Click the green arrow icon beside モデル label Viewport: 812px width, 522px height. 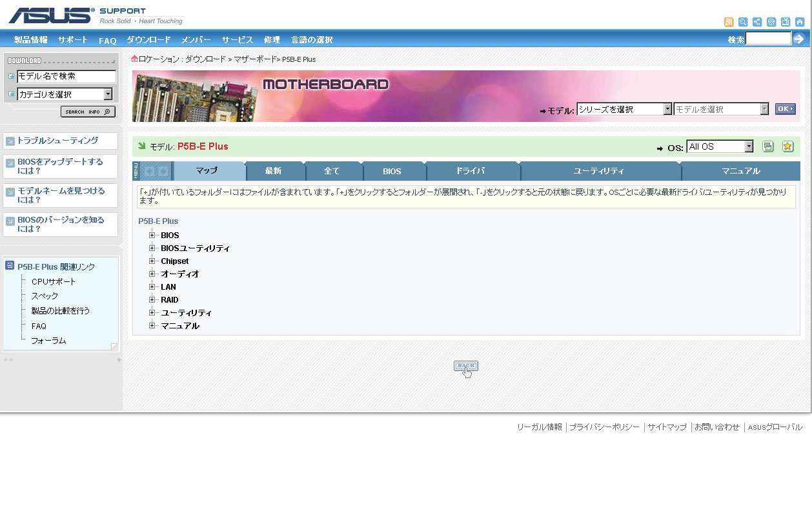(x=142, y=146)
